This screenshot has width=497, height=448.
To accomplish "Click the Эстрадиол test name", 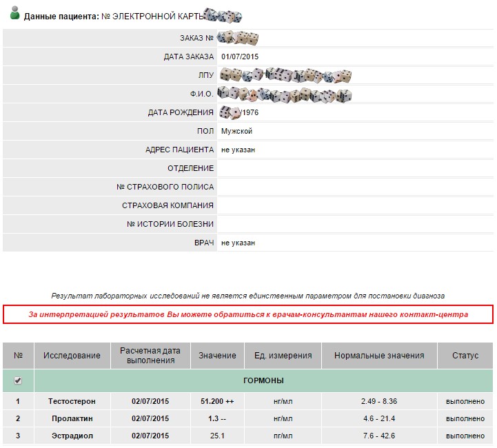I will [x=72, y=436].
